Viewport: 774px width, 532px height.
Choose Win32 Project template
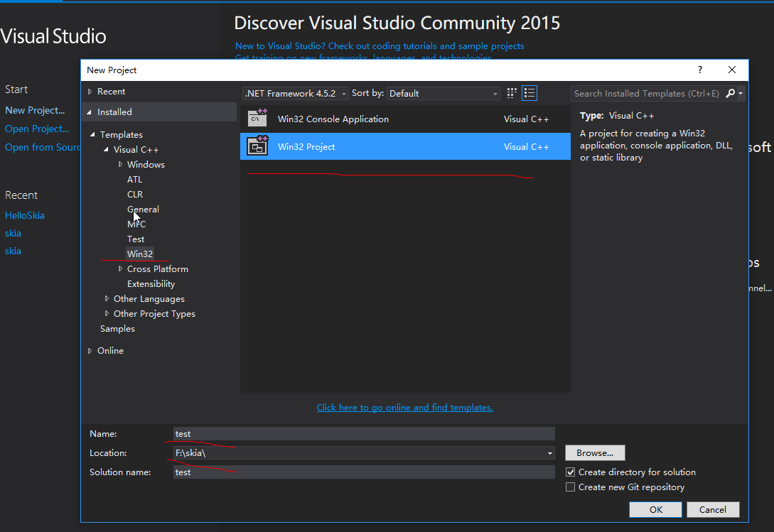click(x=405, y=146)
